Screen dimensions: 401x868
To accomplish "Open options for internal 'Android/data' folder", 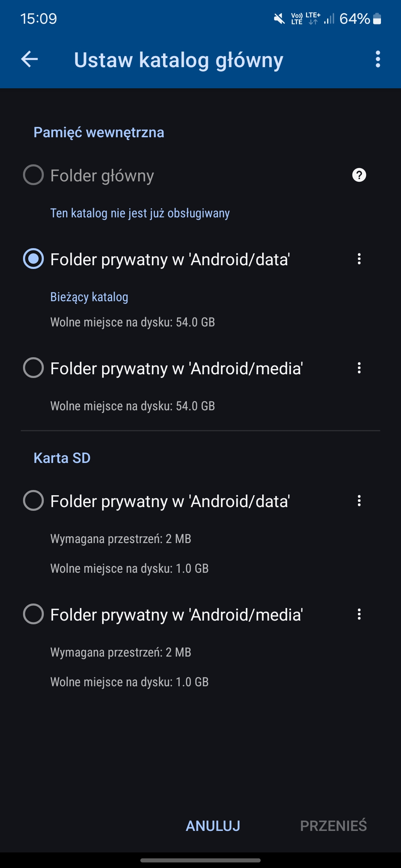I will pyautogui.click(x=359, y=259).
